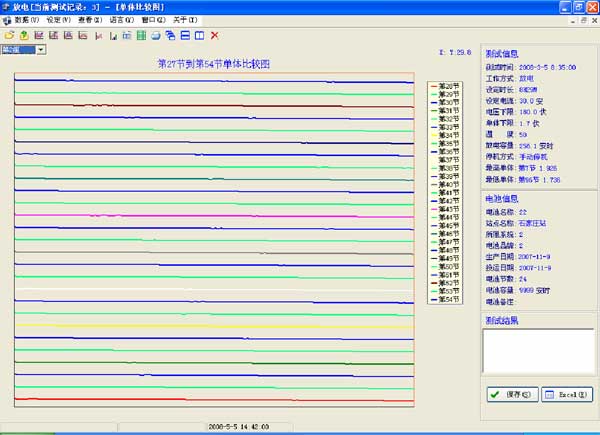
Task: Click the yellow 第34节 legend entry
Action: (445, 135)
